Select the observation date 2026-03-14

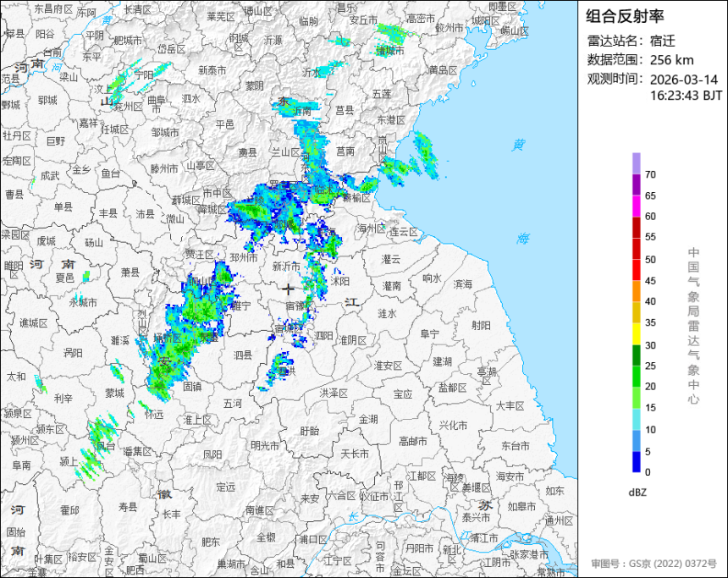point(683,80)
